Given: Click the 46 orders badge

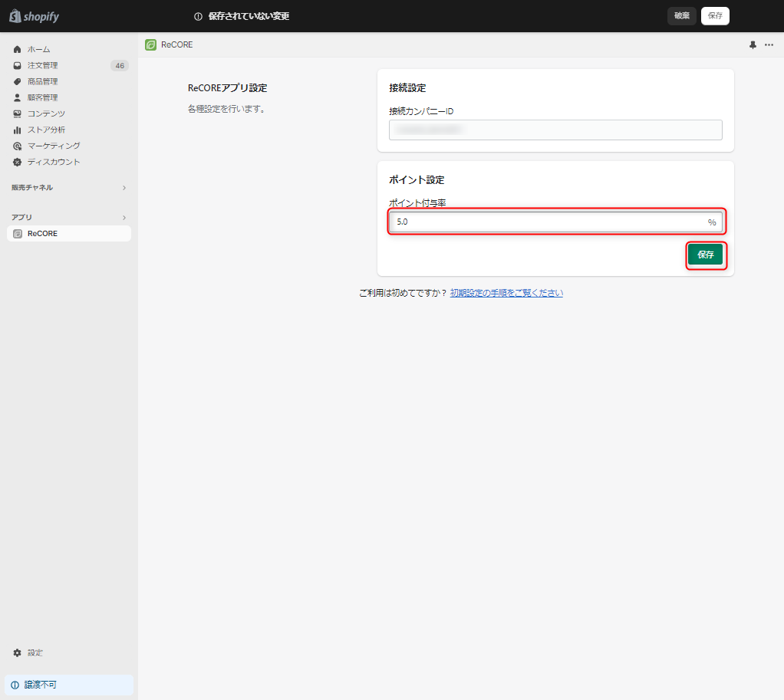Looking at the screenshot, I should click(x=120, y=65).
